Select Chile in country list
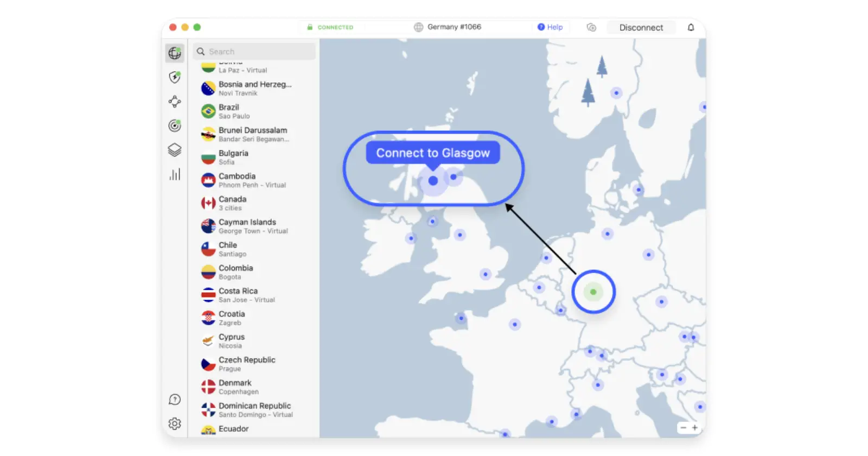Screen dimensions: 868x456 pyautogui.click(x=254, y=249)
